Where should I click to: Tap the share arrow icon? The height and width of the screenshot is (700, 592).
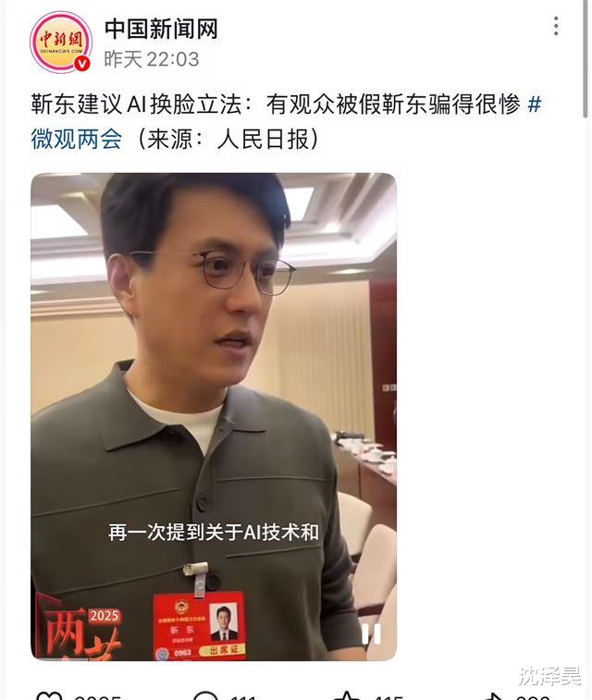point(493,696)
